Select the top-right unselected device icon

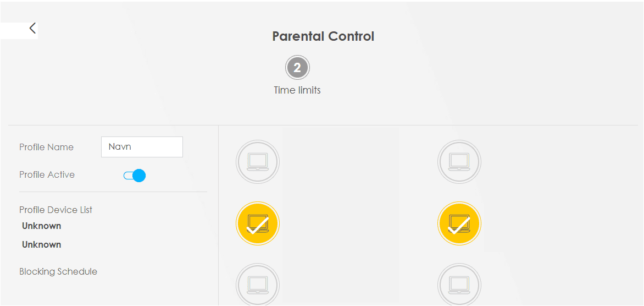point(459,162)
